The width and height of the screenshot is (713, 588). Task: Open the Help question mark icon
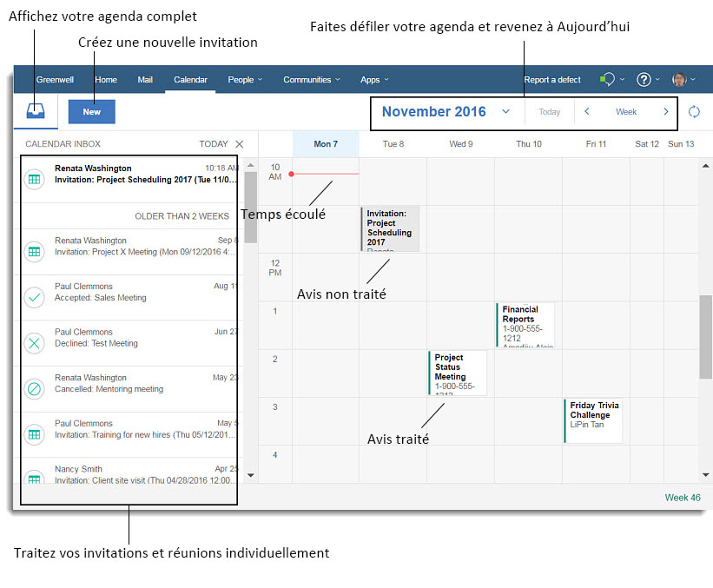click(x=643, y=78)
